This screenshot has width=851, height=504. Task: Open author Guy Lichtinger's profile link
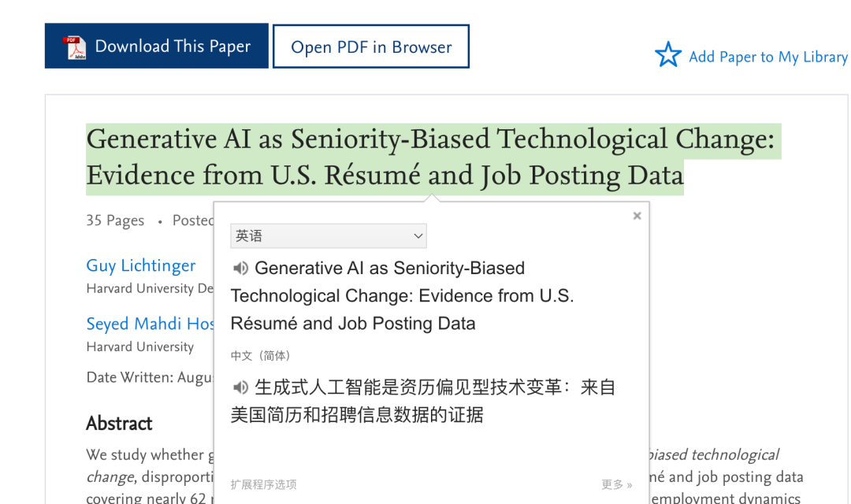click(x=141, y=266)
